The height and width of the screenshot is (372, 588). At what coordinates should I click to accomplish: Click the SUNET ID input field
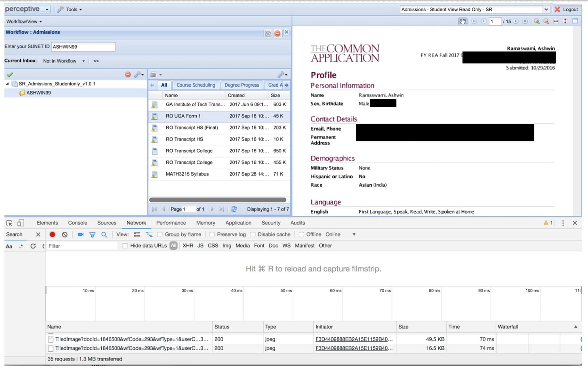83,47
